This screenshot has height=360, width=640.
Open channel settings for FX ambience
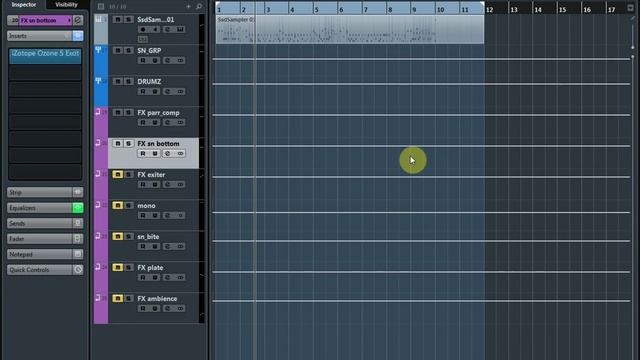tap(168, 309)
